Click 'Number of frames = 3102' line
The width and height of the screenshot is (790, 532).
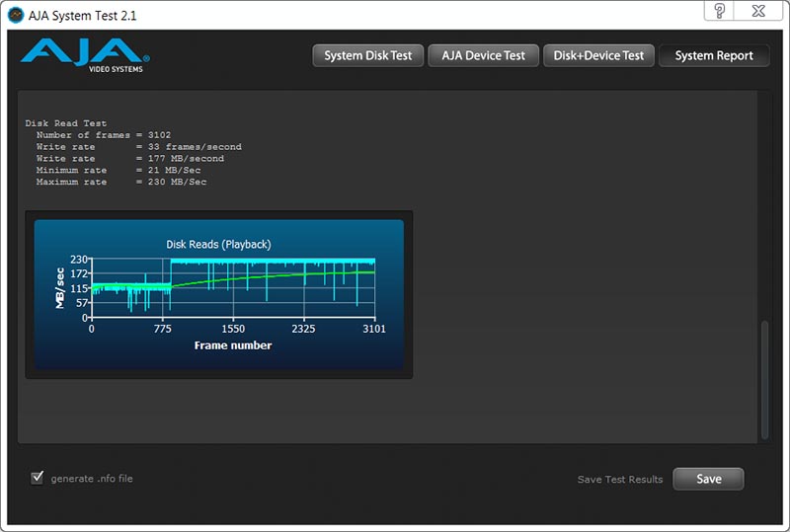(x=104, y=135)
